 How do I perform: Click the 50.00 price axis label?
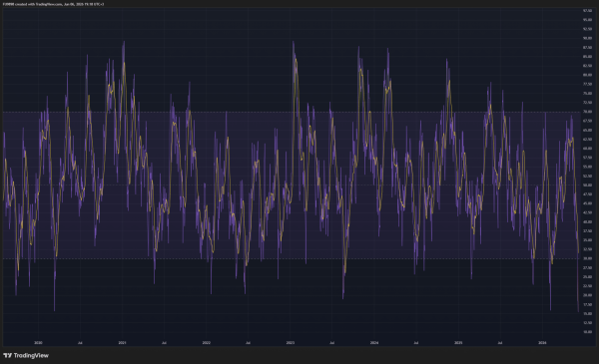click(587, 185)
